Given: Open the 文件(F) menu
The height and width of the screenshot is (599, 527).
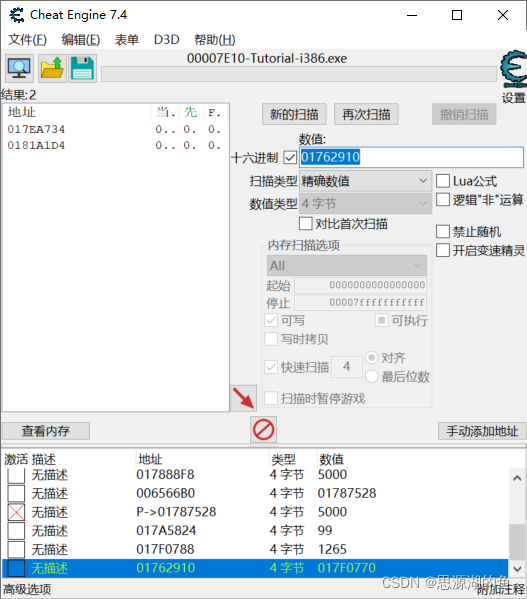Looking at the screenshot, I should pyautogui.click(x=27, y=39).
